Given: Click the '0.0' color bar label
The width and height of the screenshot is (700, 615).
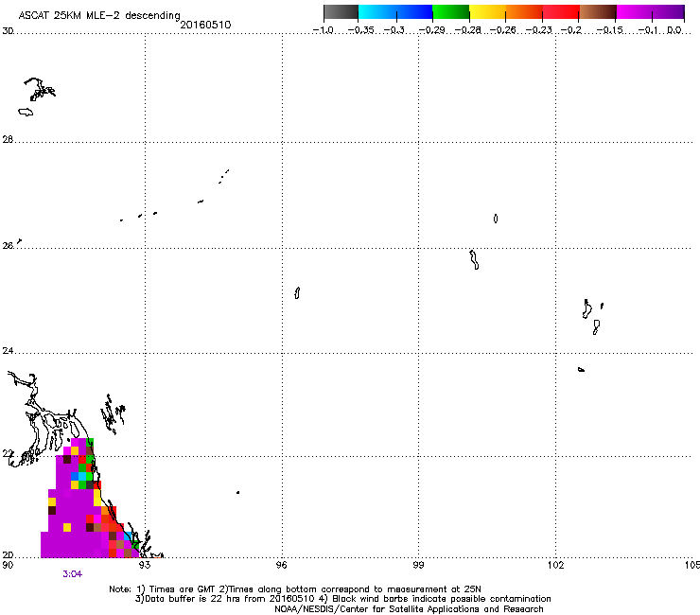Looking at the screenshot, I should pos(674,30).
